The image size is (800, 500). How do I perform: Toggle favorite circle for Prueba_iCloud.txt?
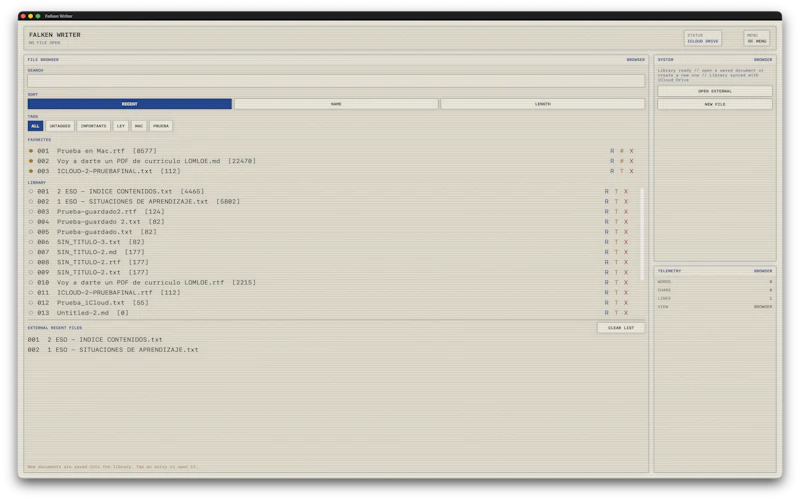(31, 303)
